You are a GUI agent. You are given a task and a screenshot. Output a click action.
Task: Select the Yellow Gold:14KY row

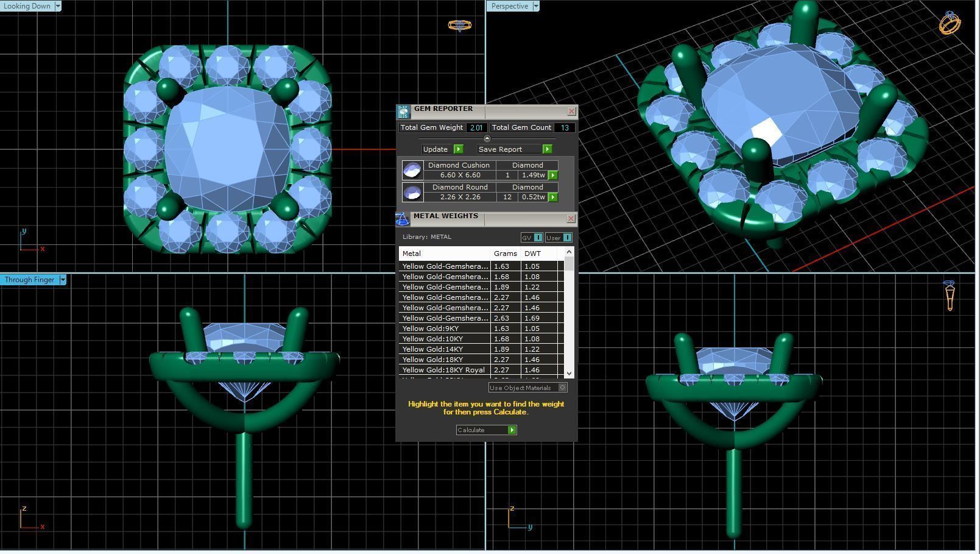(481, 349)
